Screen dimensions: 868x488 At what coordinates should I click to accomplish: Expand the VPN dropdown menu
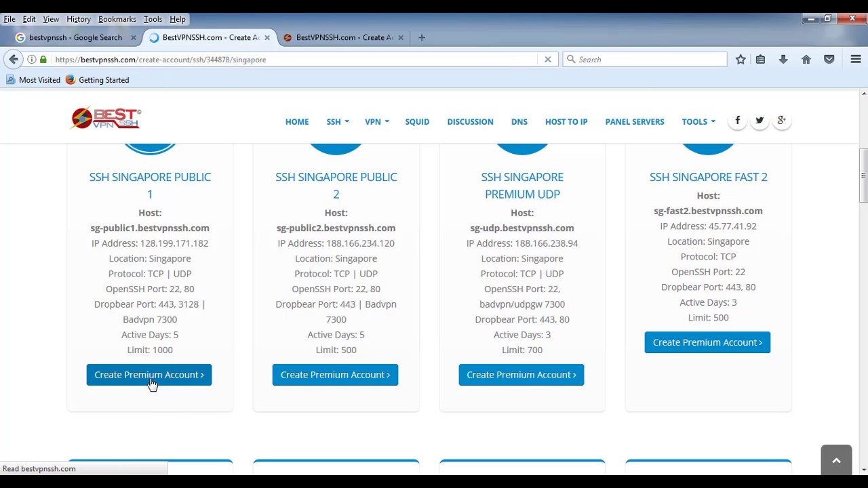(377, 122)
